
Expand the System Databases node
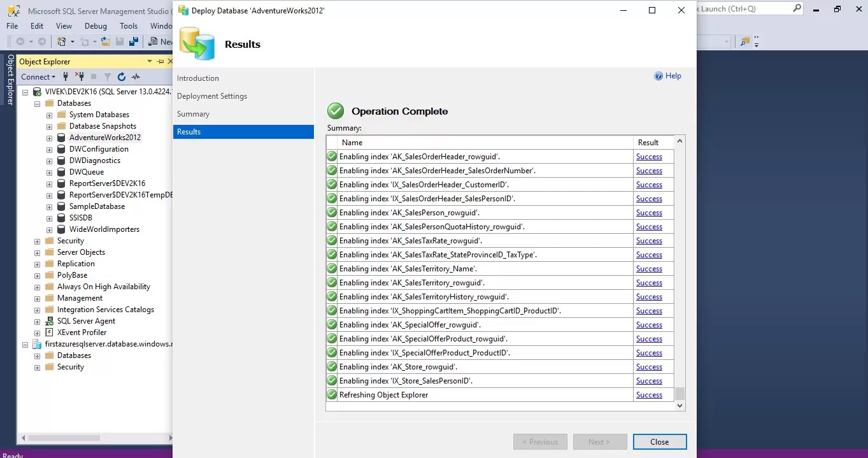[49, 115]
